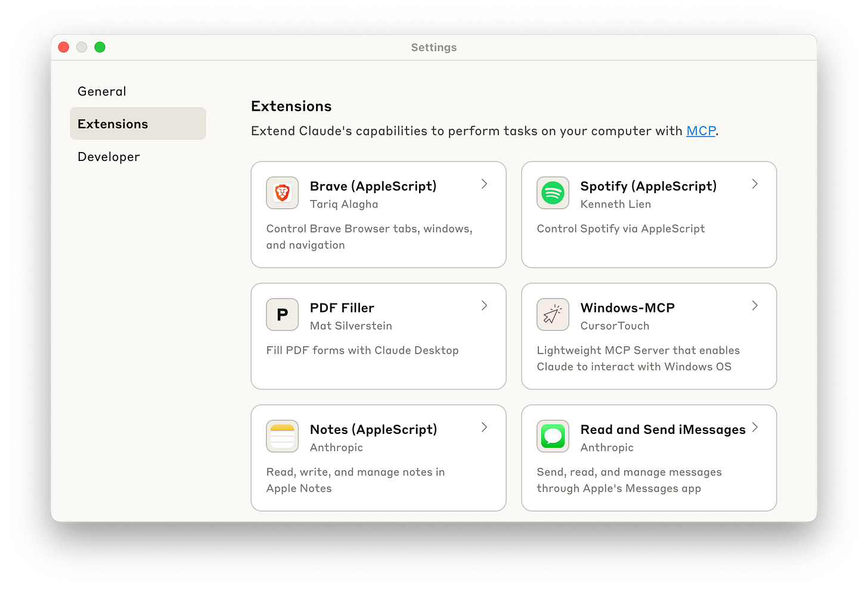Click "Send, read, and manage messages" description
Viewport: 868px width, 589px height.
tap(629, 480)
